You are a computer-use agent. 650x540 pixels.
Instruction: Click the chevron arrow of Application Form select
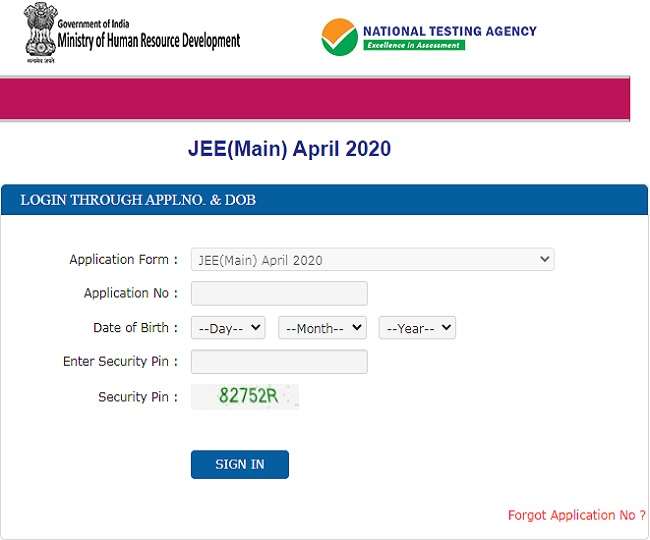coord(545,259)
